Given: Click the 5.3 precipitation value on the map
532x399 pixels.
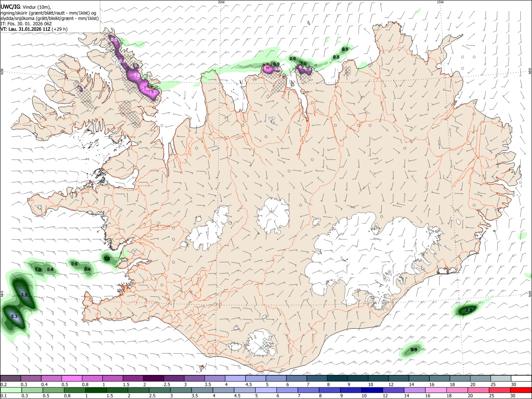Looking at the screenshot, I should click(x=14, y=317).
